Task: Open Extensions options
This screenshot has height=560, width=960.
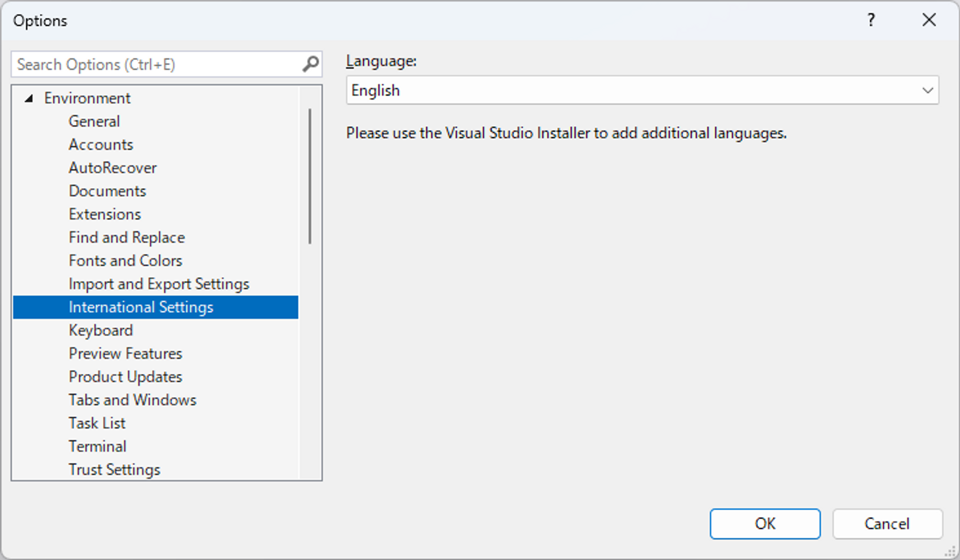Action: pyautogui.click(x=105, y=214)
